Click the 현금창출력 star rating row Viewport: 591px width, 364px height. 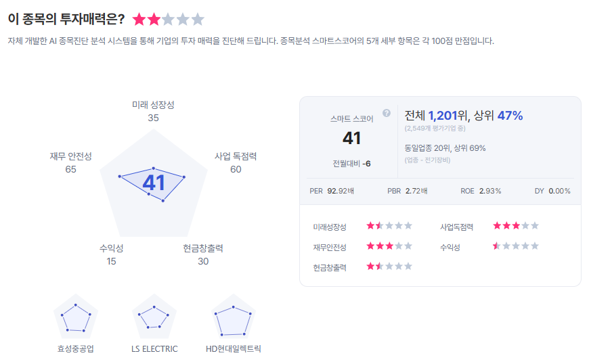tap(389, 267)
